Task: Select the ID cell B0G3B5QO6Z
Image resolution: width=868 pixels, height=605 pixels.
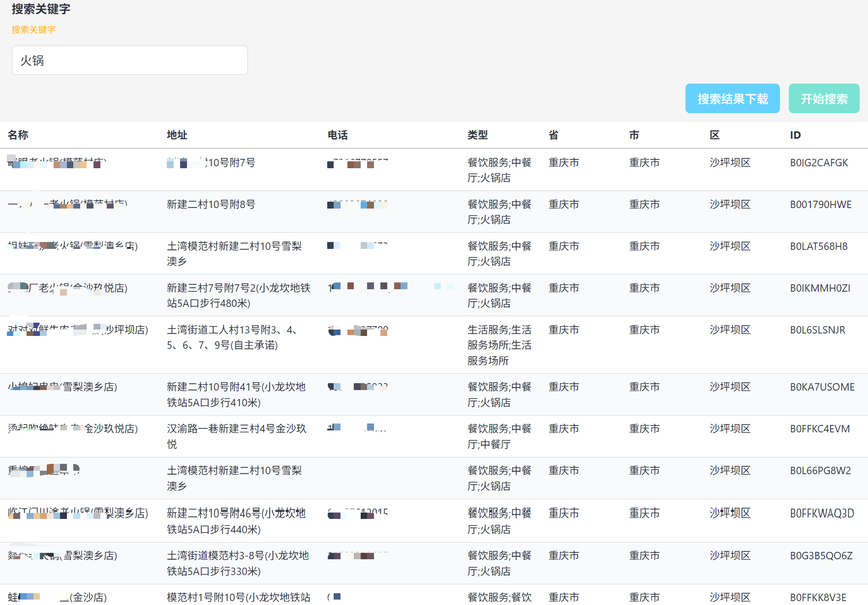Action: (821, 556)
